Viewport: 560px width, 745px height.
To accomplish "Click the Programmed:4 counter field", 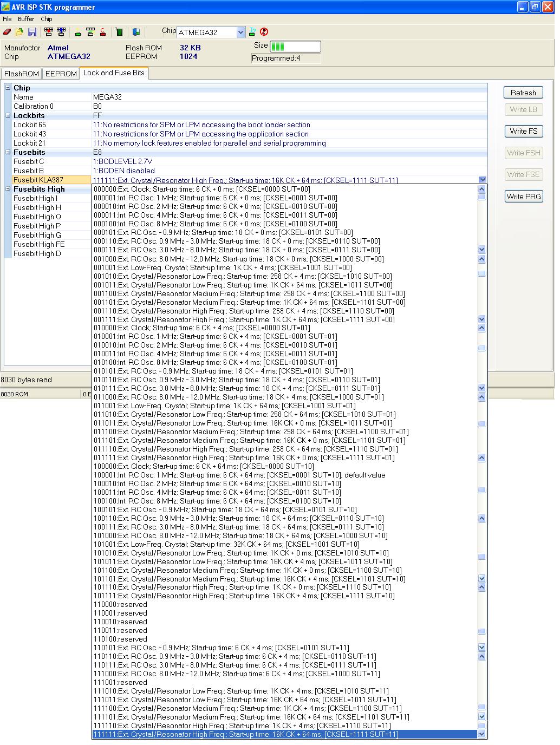I will pos(286,58).
